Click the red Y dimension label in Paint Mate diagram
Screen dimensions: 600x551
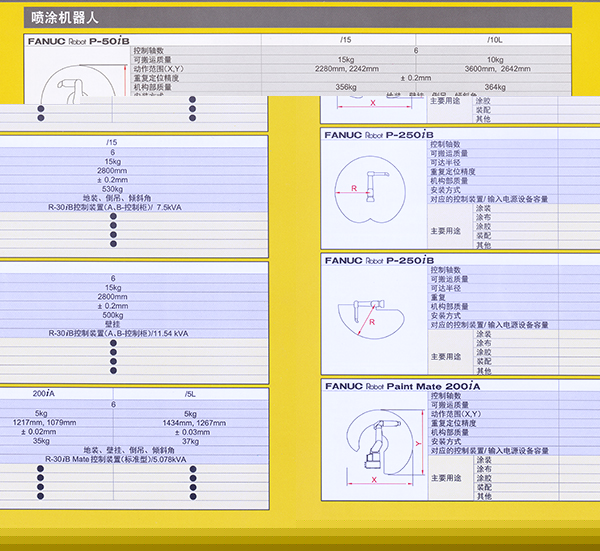412,442
